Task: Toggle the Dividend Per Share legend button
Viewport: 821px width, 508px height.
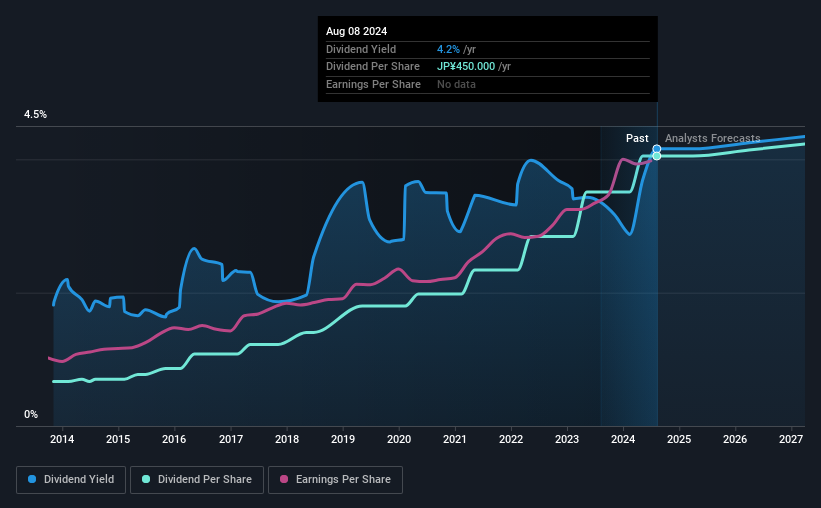Action: (x=197, y=480)
